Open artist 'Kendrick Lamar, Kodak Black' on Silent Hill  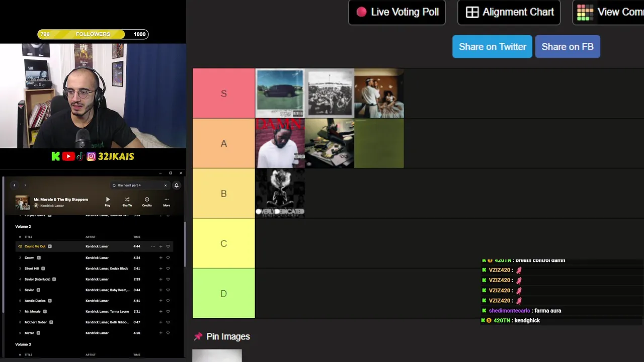tap(107, 268)
